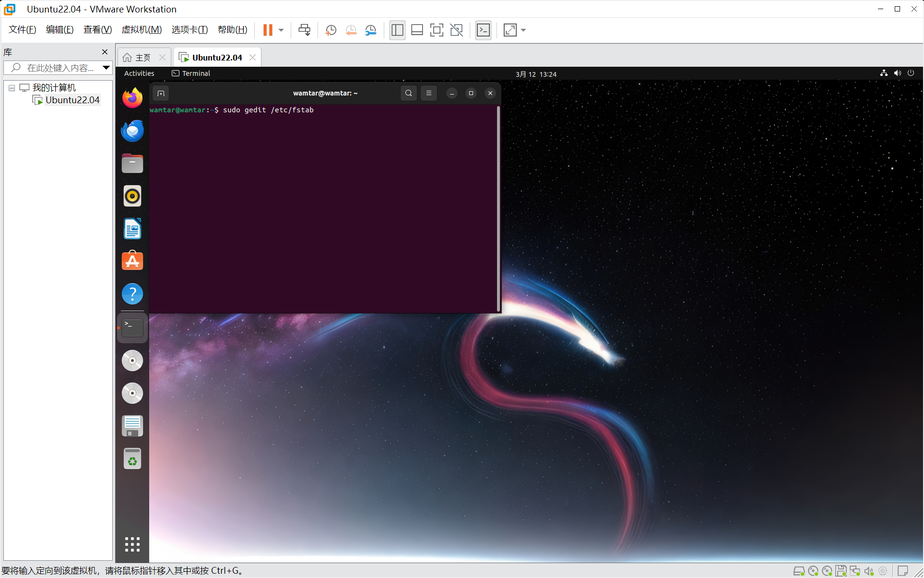Screen dimensions: 924x578
Task: Toggle the library sidebar view
Action: 397,30
